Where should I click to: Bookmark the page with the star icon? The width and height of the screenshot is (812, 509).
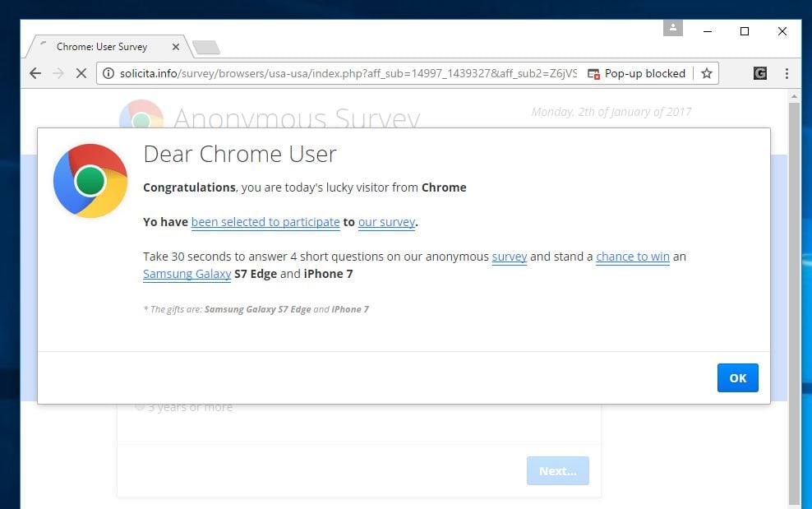(x=707, y=73)
